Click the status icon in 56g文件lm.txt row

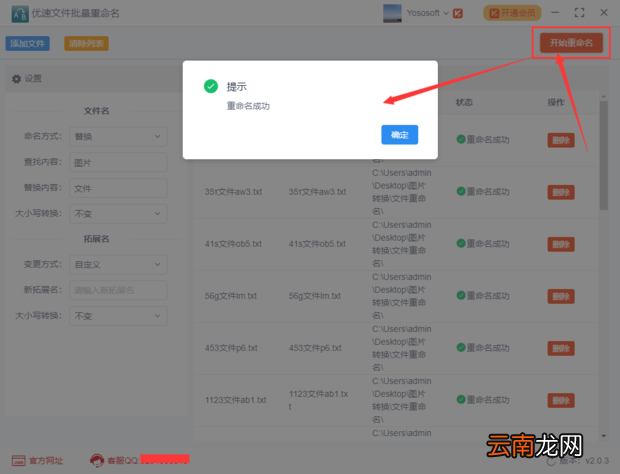click(461, 295)
